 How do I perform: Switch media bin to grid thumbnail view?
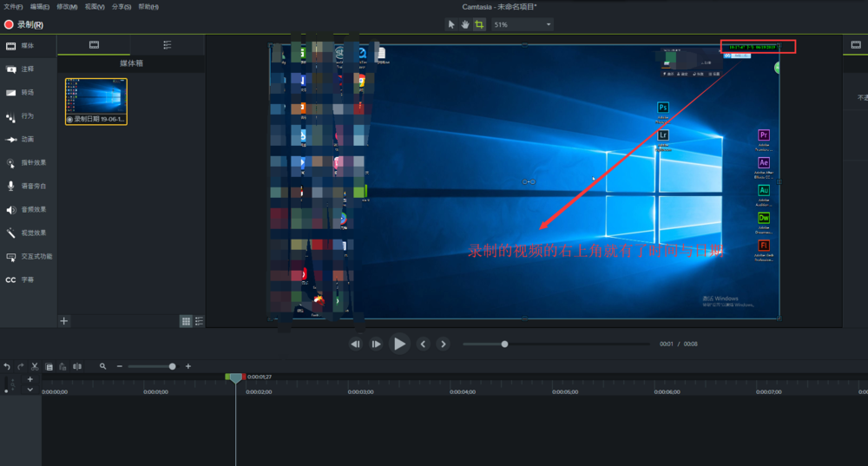(x=186, y=321)
